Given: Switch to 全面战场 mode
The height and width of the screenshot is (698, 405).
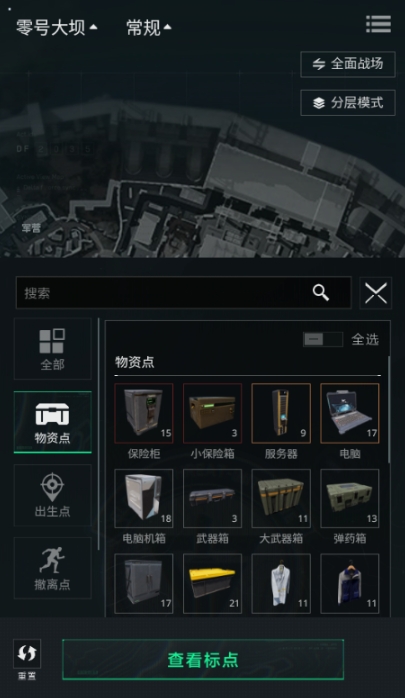Looking at the screenshot, I should pyautogui.click(x=348, y=64).
